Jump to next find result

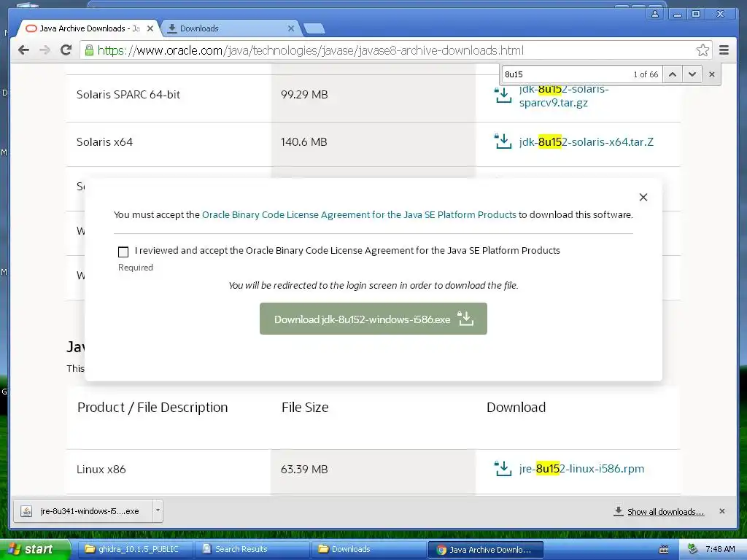tap(692, 74)
